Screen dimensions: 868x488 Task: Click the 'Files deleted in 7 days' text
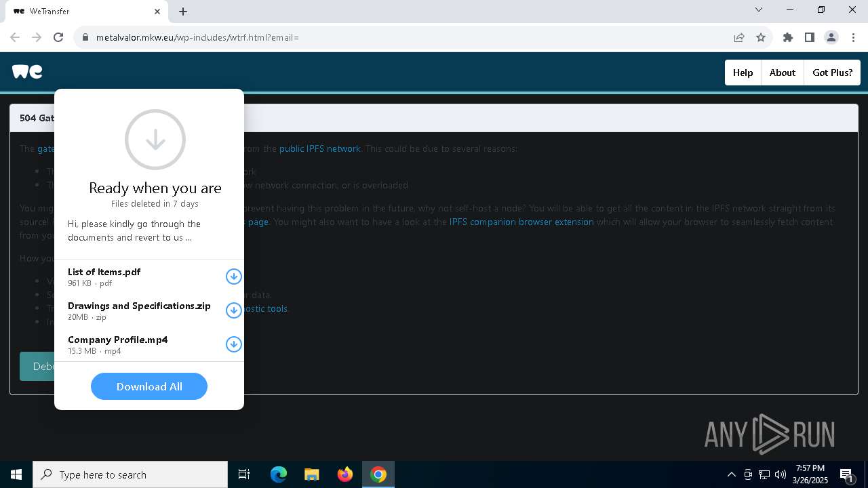(x=155, y=203)
